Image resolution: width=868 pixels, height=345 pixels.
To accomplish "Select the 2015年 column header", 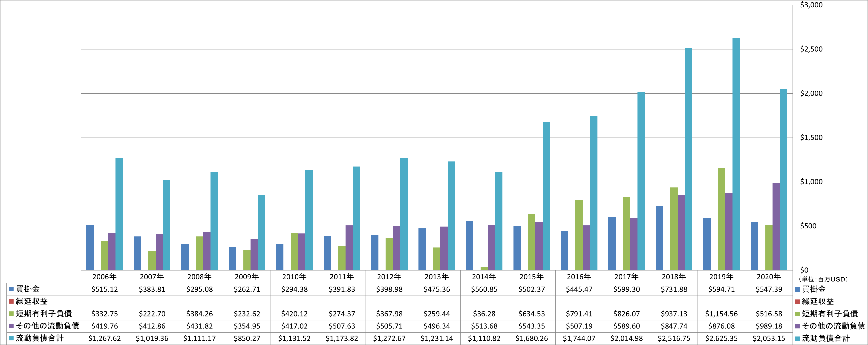I will point(531,277).
